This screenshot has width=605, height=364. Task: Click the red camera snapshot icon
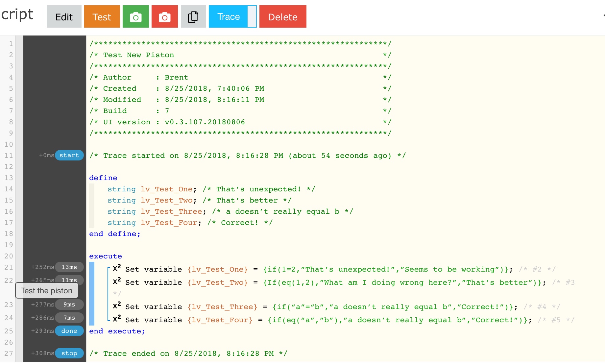tap(165, 17)
